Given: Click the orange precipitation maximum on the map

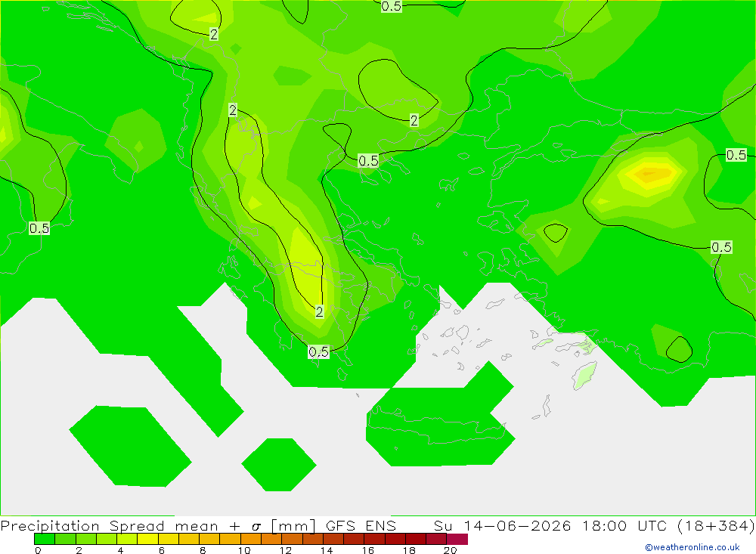Looking at the screenshot, I should [x=650, y=174].
